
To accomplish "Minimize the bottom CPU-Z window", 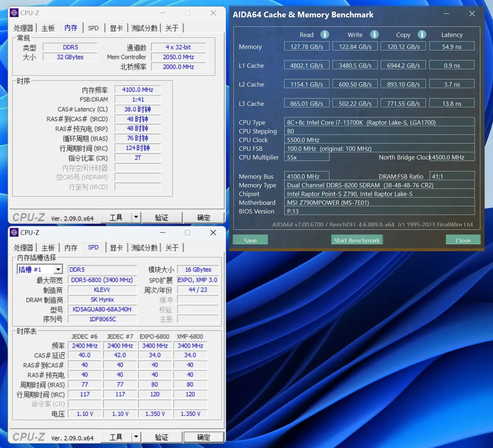I will [163, 233].
